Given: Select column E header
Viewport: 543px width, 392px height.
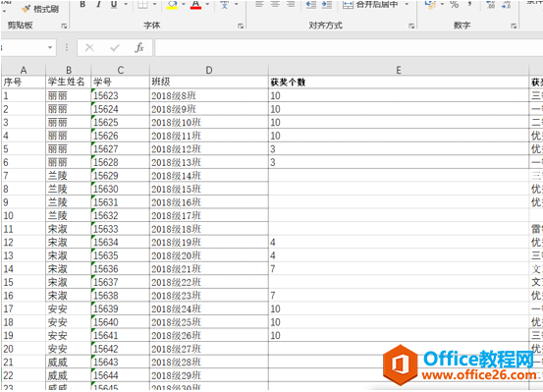Looking at the screenshot, I should tap(399, 70).
